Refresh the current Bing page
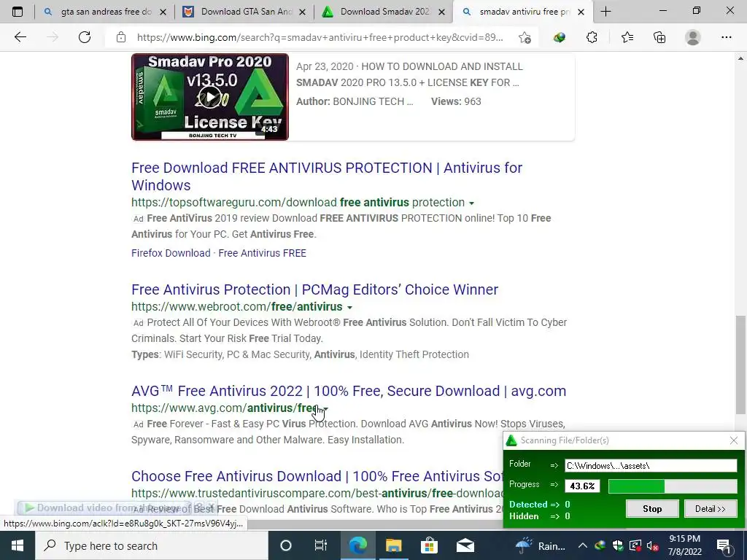 point(85,37)
